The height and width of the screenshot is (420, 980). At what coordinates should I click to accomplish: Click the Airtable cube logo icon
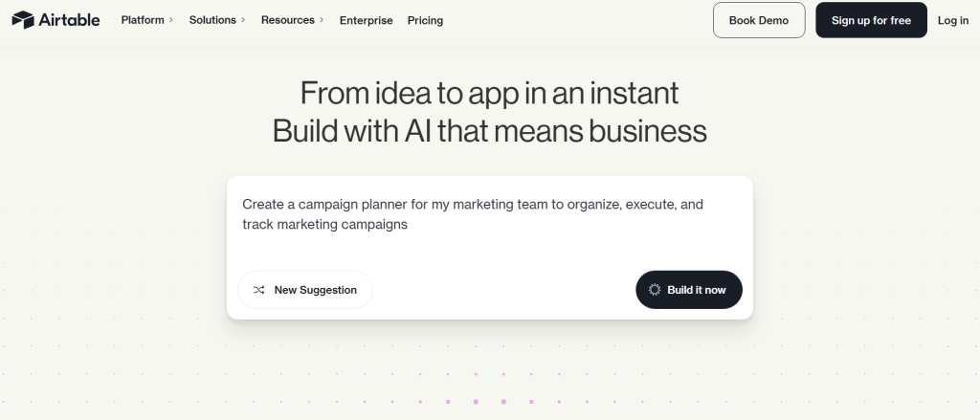[23, 20]
